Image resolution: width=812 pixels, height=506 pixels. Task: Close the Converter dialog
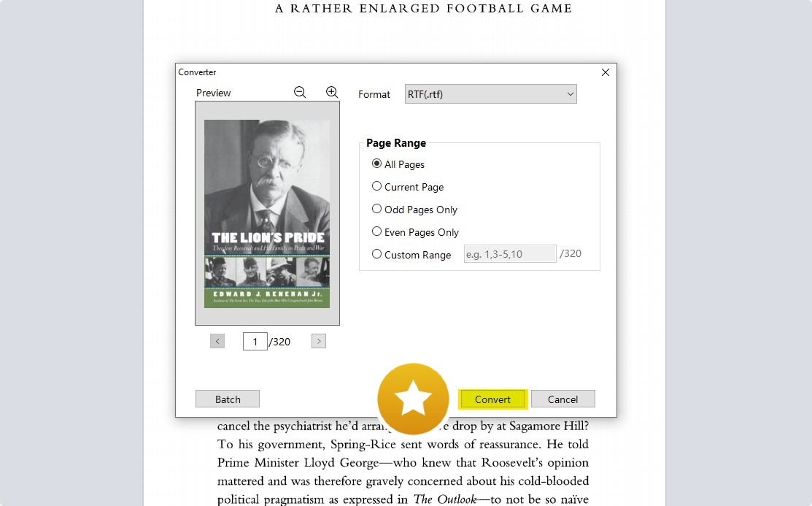click(606, 72)
